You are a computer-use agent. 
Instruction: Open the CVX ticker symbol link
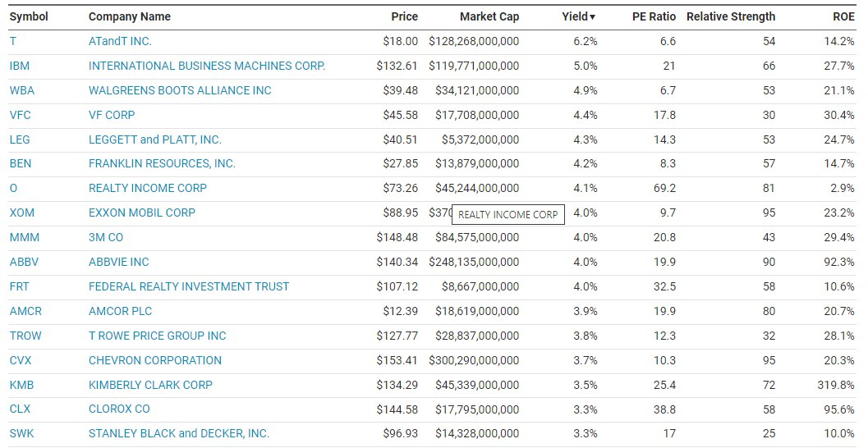click(21, 360)
